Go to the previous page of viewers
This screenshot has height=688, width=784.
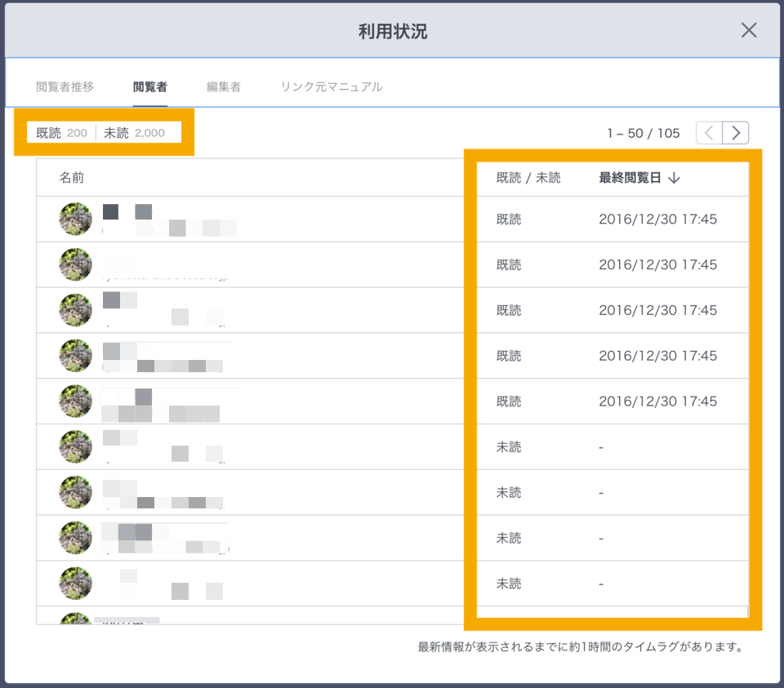point(709,133)
